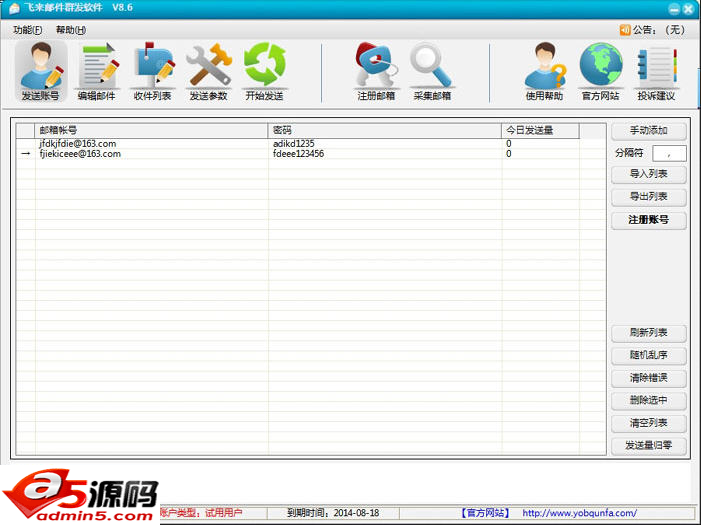Image resolution: width=701 pixels, height=525 pixels.
Task: Open the 收件列表 recipient list icon
Action: point(153,71)
